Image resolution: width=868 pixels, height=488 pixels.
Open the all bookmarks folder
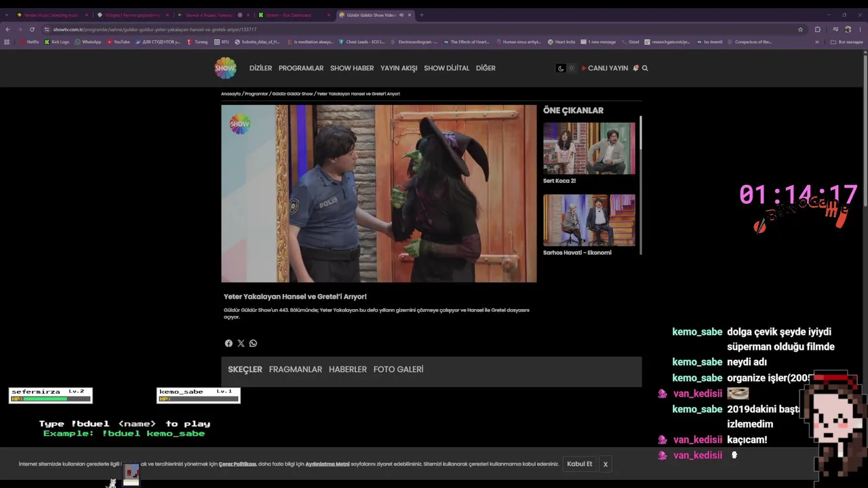(847, 42)
